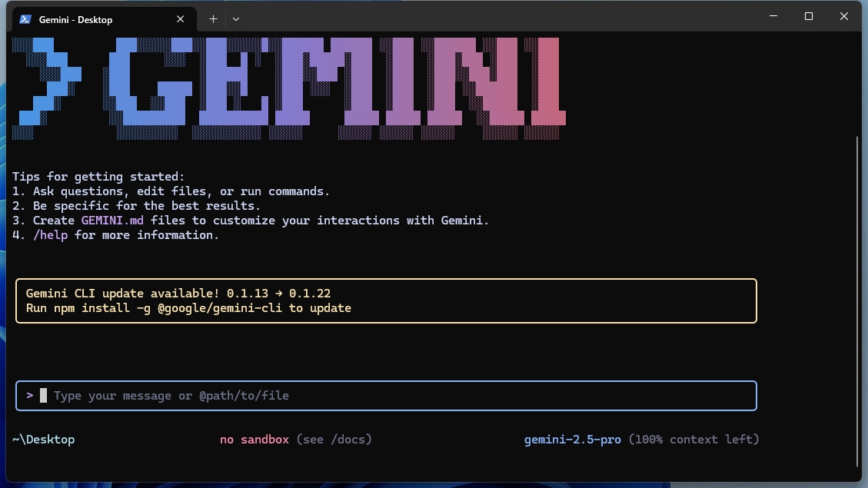868x488 pixels.
Task: Open a new tab with the plus button
Action: point(213,18)
